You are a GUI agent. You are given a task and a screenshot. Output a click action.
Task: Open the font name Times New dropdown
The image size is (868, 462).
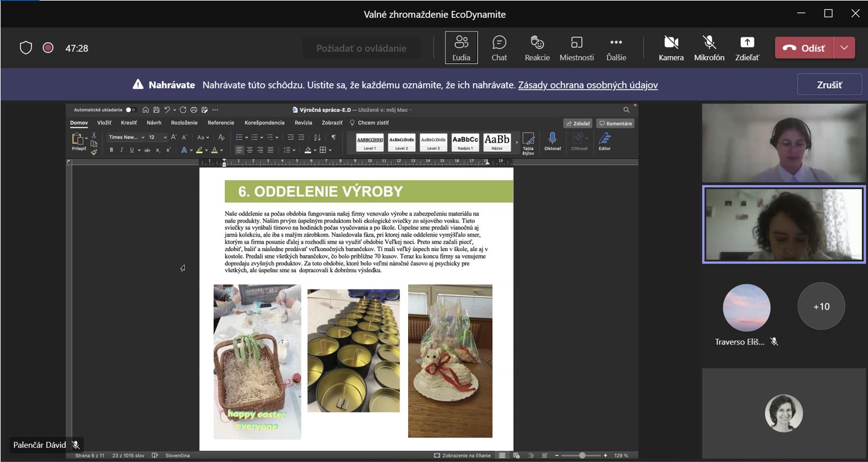[143, 137]
